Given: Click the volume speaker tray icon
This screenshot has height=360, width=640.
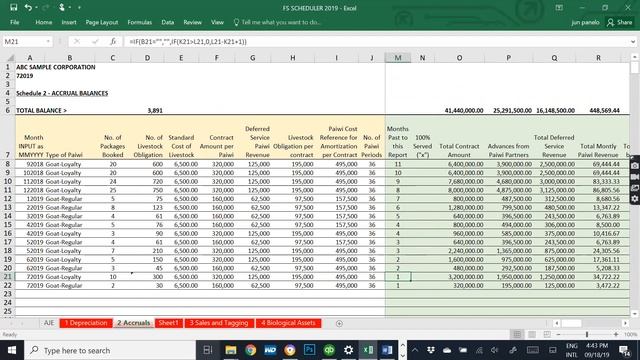Looking at the screenshot, I should [x=494, y=350].
